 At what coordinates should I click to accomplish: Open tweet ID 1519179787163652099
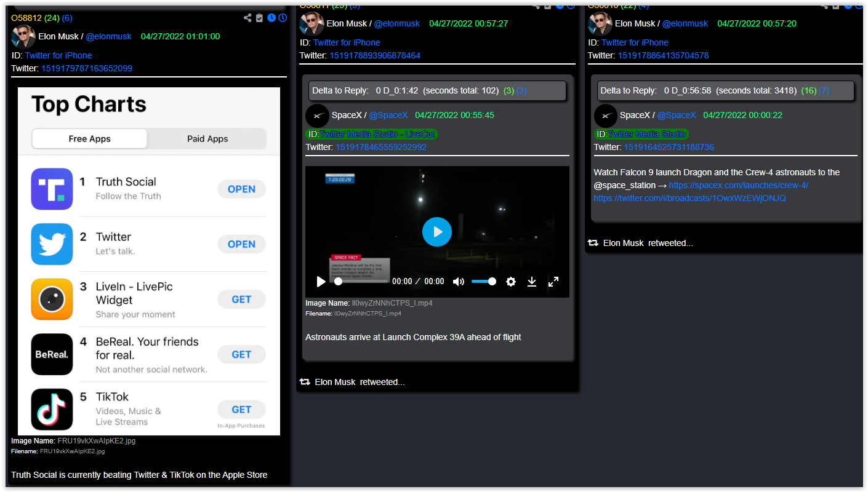[87, 68]
